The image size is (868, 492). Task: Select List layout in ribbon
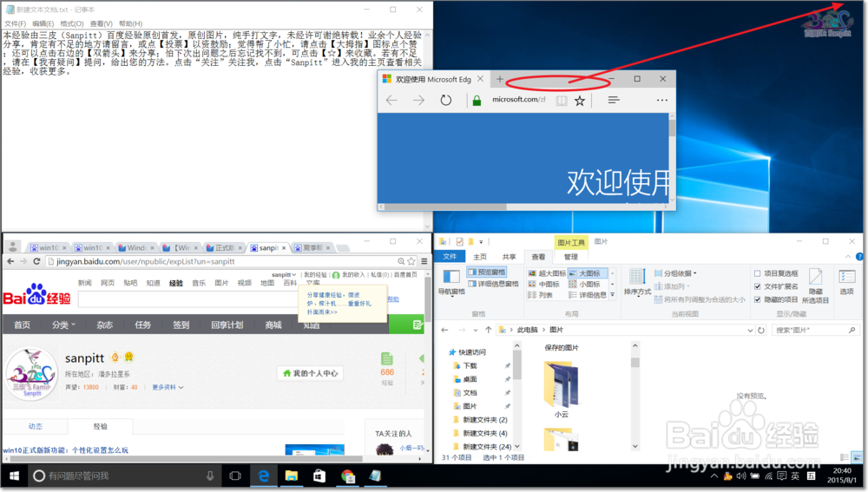540,295
